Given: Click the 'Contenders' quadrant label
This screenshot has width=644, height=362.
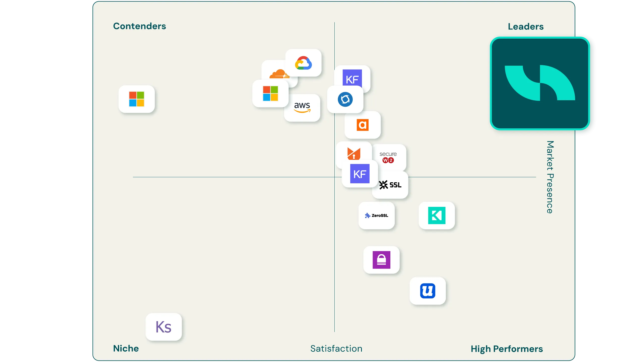Looking at the screenshot, I should 139,26.
